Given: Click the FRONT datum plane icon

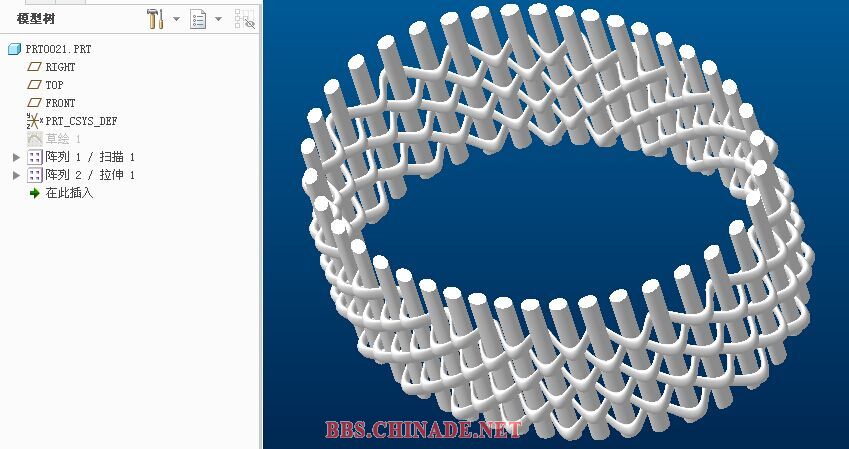Looking at the screenshot, I should [x=35, y=103].
